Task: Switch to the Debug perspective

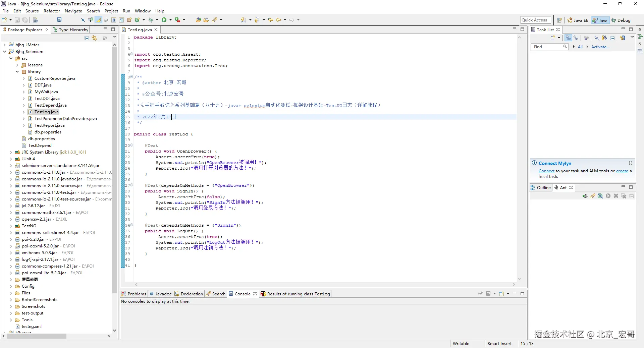Action: [x=621, y=20]
